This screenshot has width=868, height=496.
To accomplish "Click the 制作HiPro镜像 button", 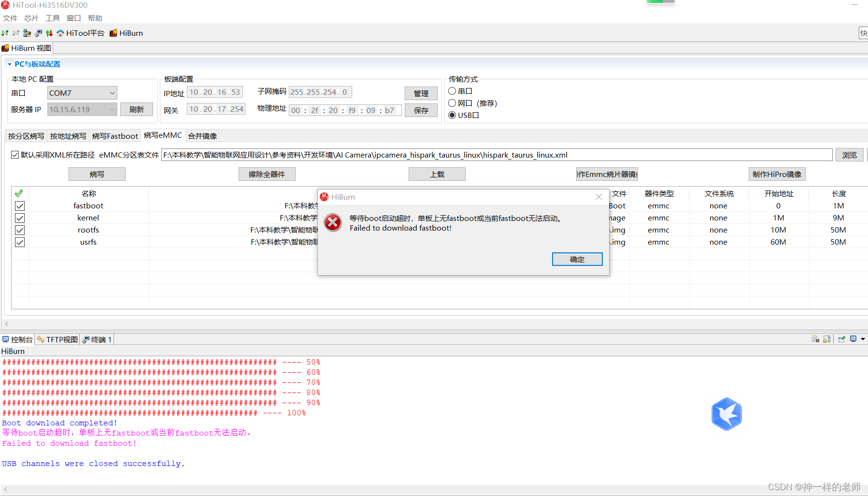I will [x=777, y=174].
